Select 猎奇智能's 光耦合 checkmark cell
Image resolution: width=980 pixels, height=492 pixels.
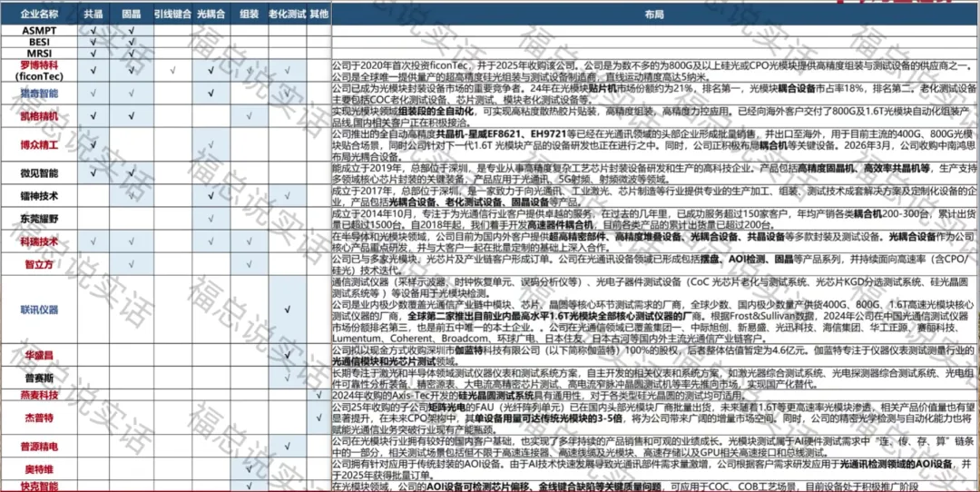pos(211,93)
